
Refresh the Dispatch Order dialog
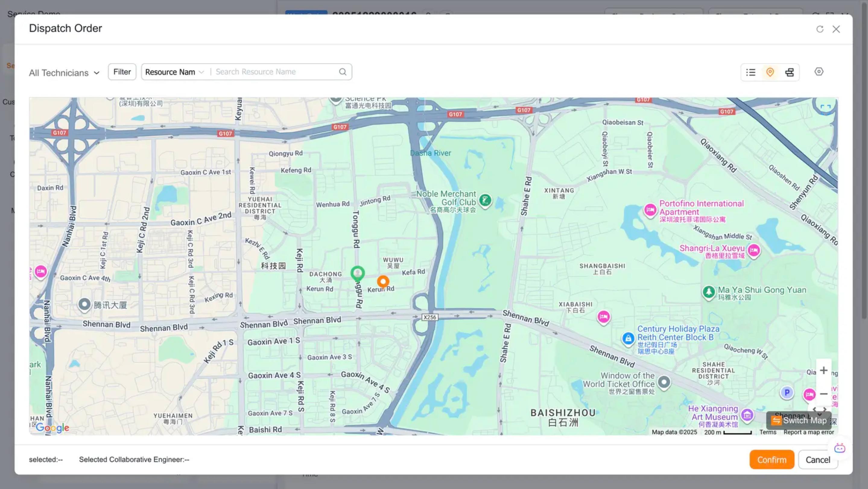(820, 29)
